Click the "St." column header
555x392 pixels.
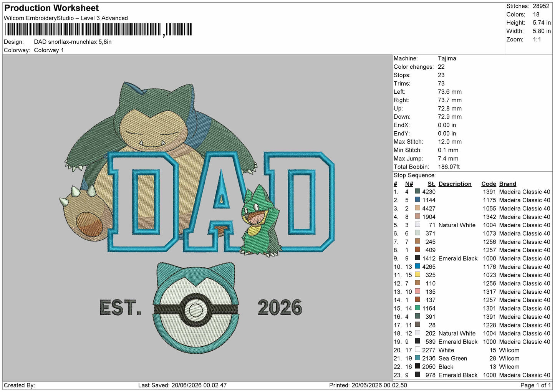[x=432, y=184]
